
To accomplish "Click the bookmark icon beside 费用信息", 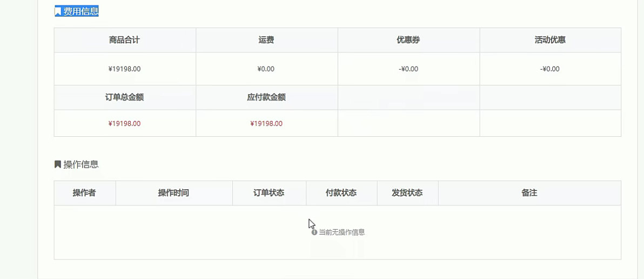I will click(x=58, y=11).
